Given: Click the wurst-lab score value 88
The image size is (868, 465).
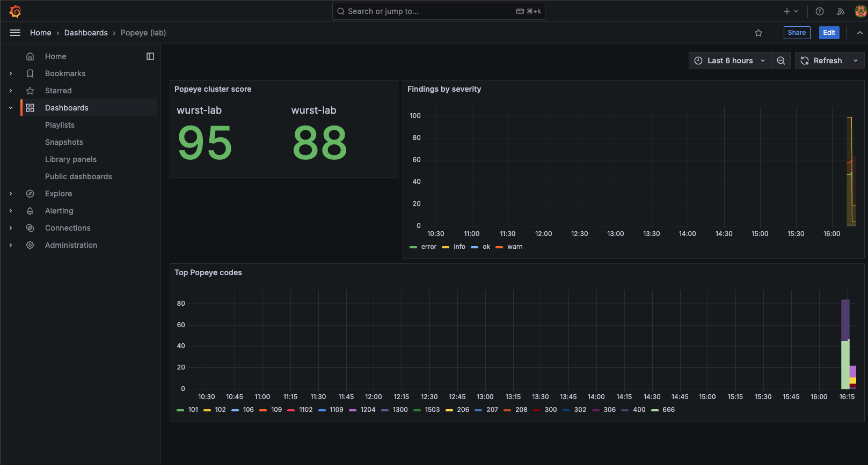Looking at the screenshot, I should [x=320, y=143].
